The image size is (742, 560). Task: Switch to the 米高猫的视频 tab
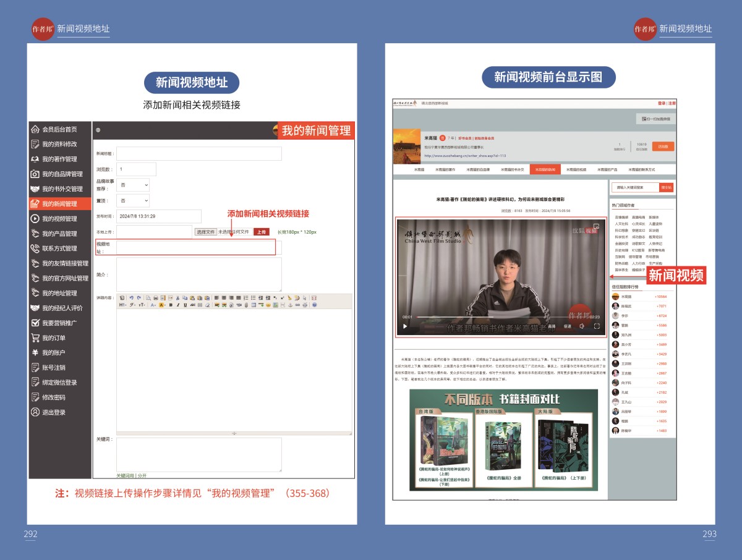[576, 169]
